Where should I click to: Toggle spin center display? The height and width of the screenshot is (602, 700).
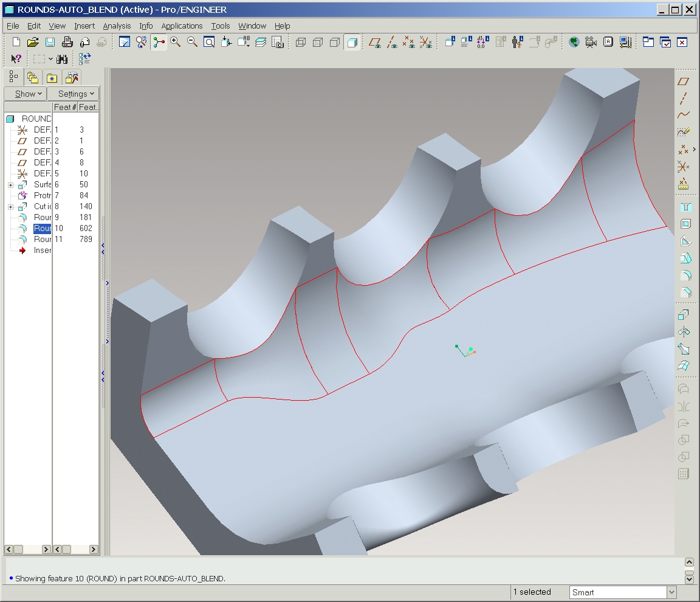(x=159, y=42)
